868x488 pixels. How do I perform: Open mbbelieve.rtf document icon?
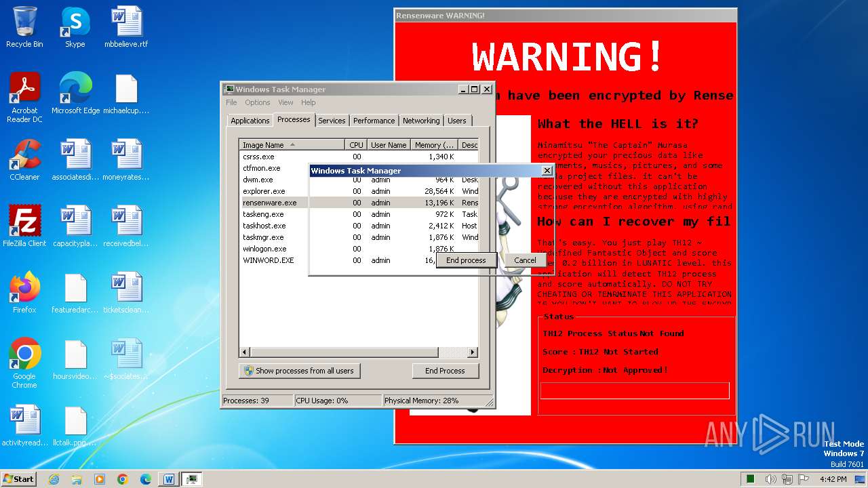(126, 27)
